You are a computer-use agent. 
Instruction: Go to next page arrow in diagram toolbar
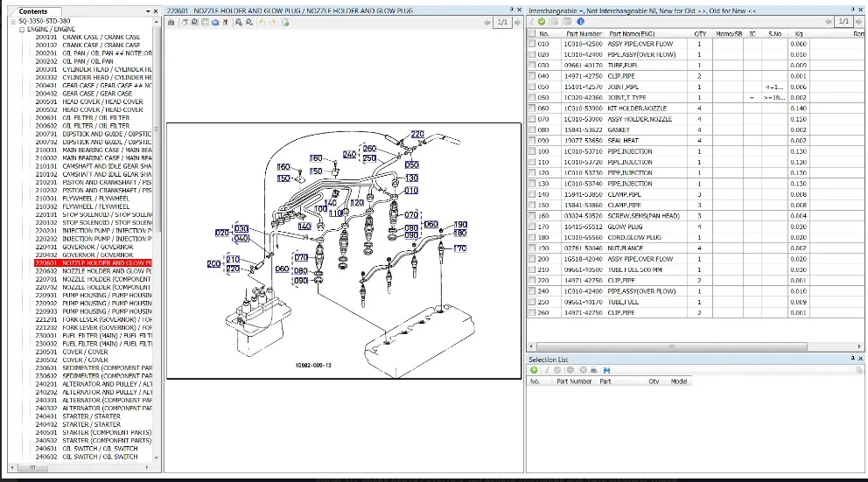(x=516, y=23)
